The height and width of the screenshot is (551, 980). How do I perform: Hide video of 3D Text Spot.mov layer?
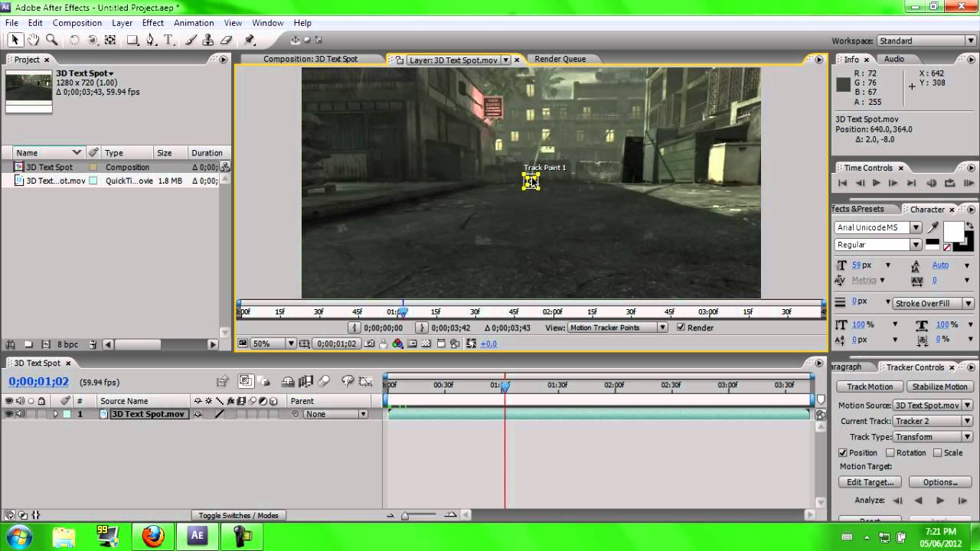coord(9,414)
